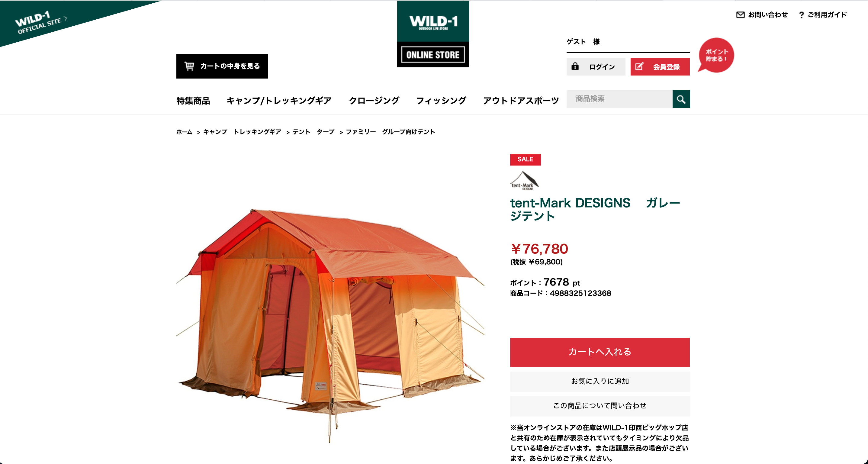Image resolution: width=868 pixels, height=464 pixels.
Task: Click the 商品検索 search field
Action: [x=619, y=99]
